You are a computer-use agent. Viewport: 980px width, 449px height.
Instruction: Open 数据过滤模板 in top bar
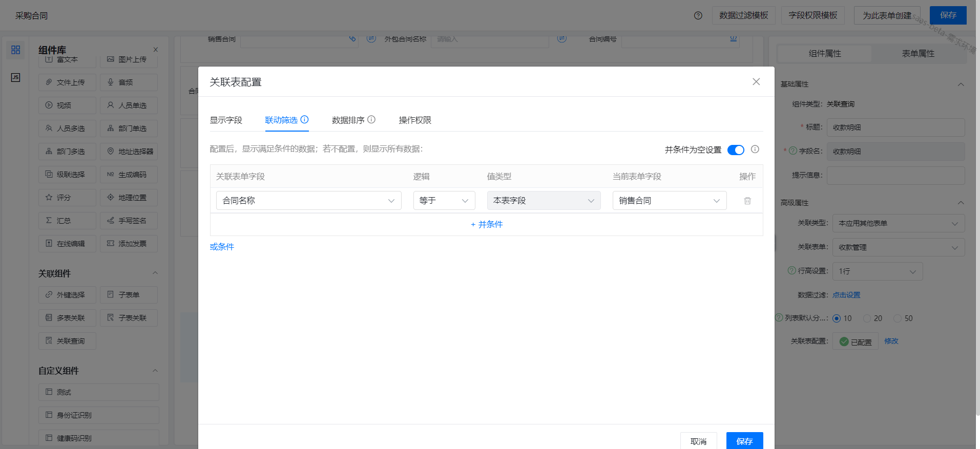tap(743, 15)
